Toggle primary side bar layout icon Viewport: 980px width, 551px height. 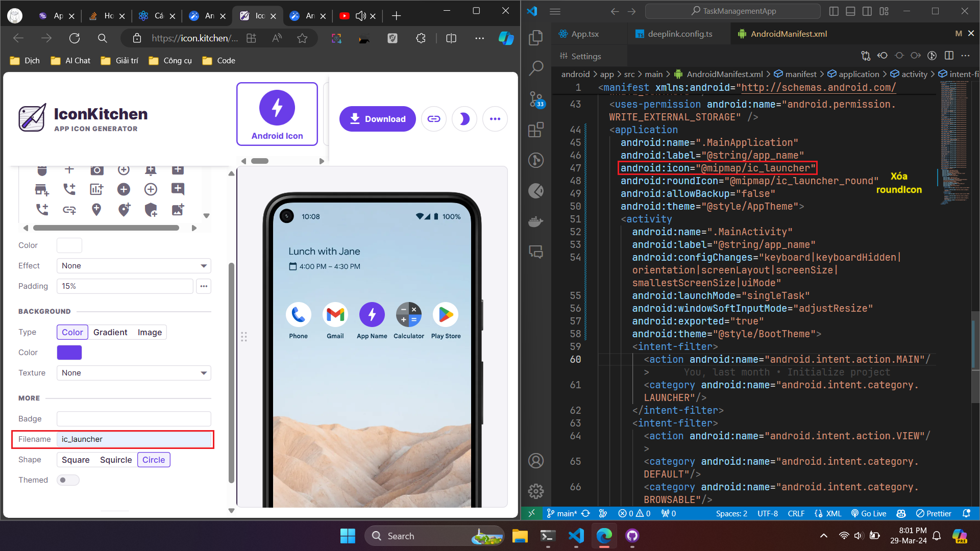(x=834, y=11)
